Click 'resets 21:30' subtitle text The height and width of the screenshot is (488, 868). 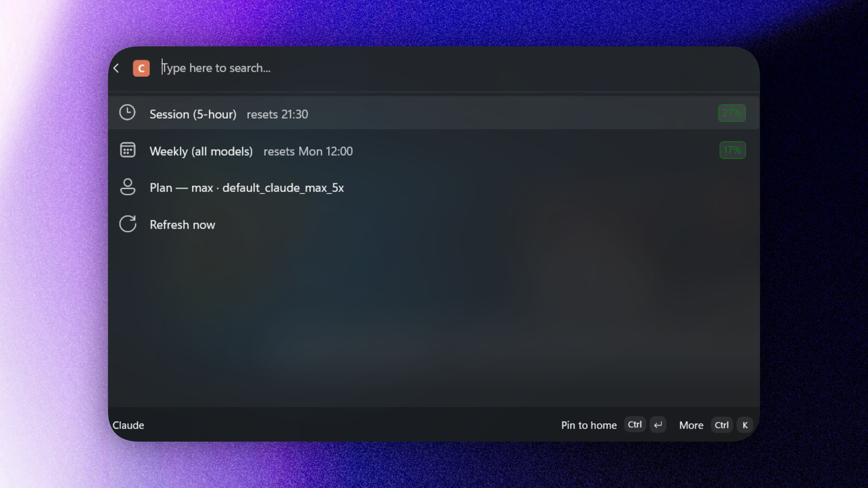click(x=277, y=114)
